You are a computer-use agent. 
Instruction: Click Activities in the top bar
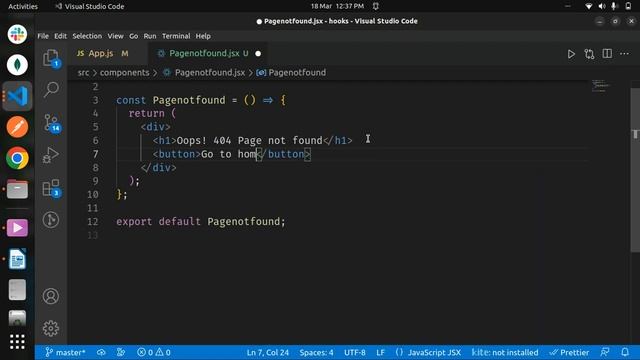23,6
